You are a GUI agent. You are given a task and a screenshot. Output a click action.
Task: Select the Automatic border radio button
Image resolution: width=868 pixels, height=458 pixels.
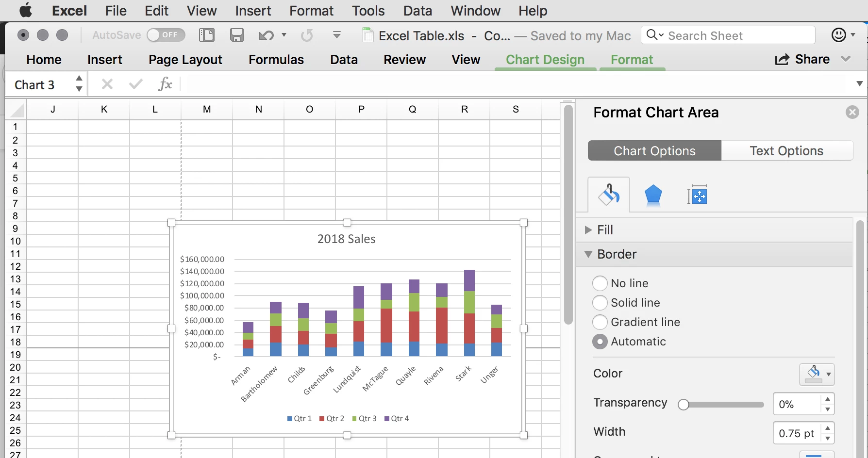click(x=600, y=342)
